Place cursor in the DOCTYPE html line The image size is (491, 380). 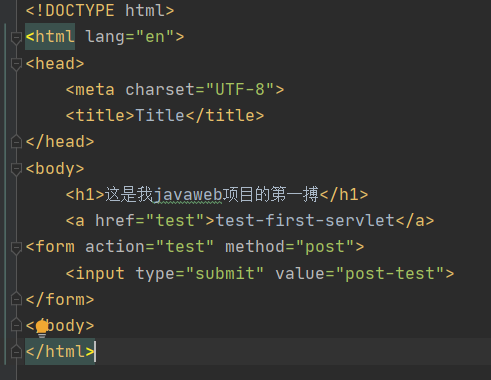[x=100, y=11]
